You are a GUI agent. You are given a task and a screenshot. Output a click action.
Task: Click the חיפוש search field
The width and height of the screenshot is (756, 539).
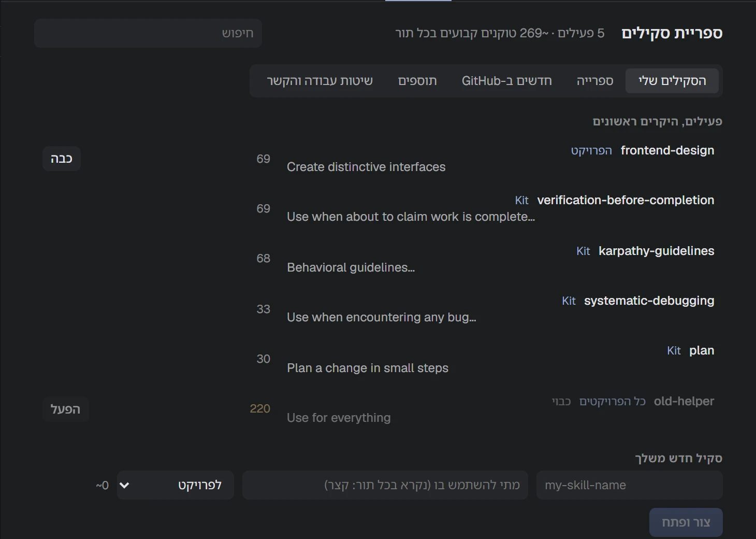coord(148,33)
